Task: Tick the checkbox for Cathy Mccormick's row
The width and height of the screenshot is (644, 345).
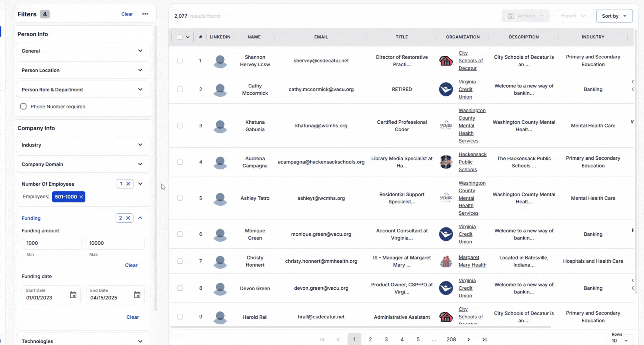Action: coord(180,89)
